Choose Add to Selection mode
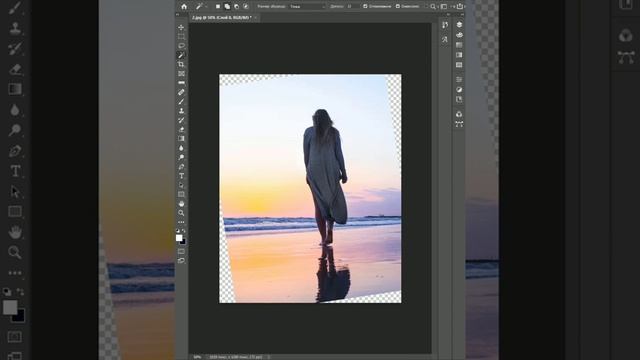 227,7
